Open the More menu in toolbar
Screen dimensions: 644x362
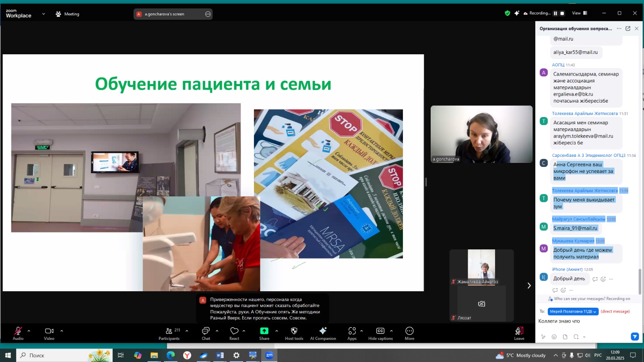tap(409, 331)
